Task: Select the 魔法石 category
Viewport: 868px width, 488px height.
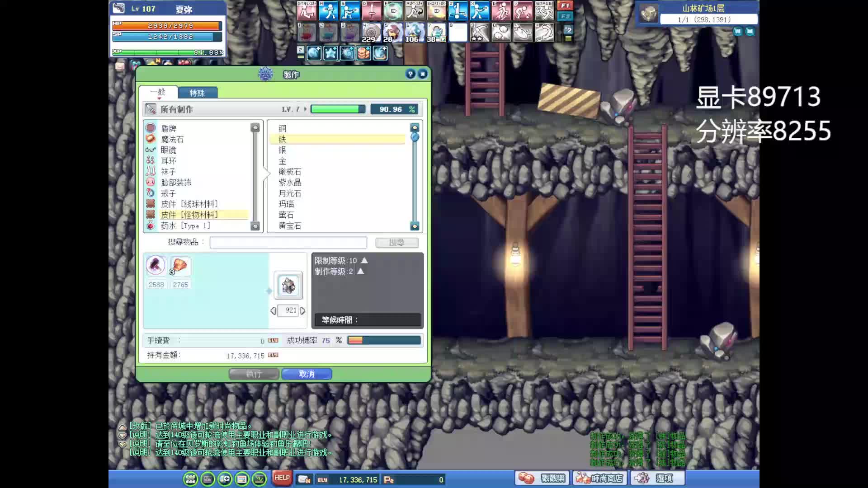Action: [172, 139]
